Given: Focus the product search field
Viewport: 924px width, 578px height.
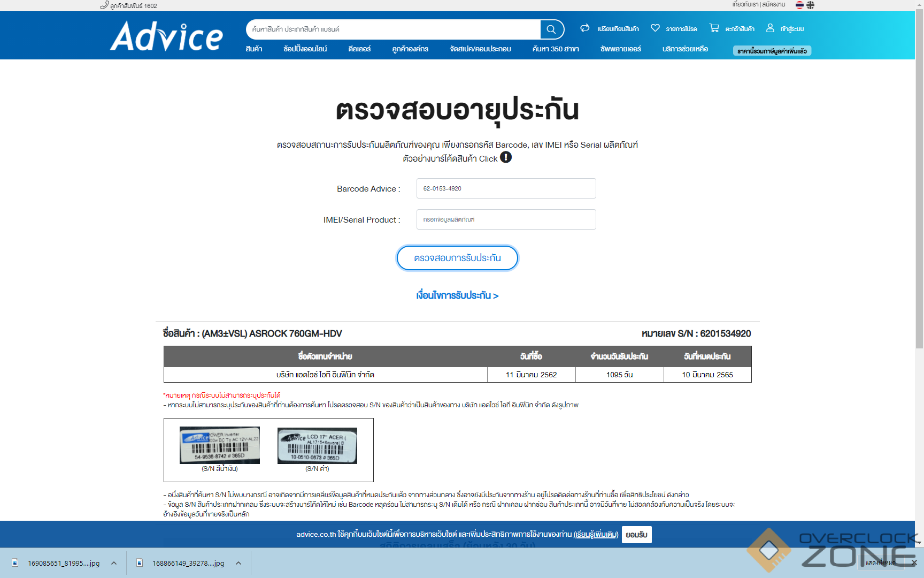Looking at the screenshot, I should (x=394, y=29).
